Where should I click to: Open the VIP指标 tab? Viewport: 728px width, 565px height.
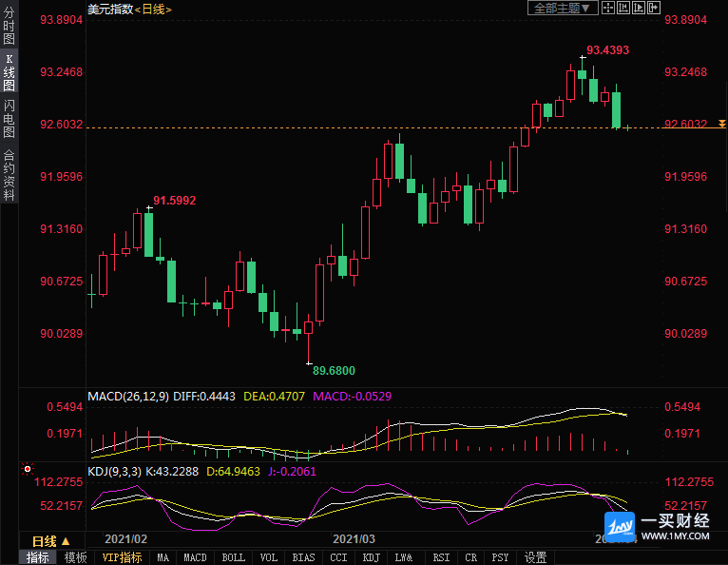click(122, 557)
